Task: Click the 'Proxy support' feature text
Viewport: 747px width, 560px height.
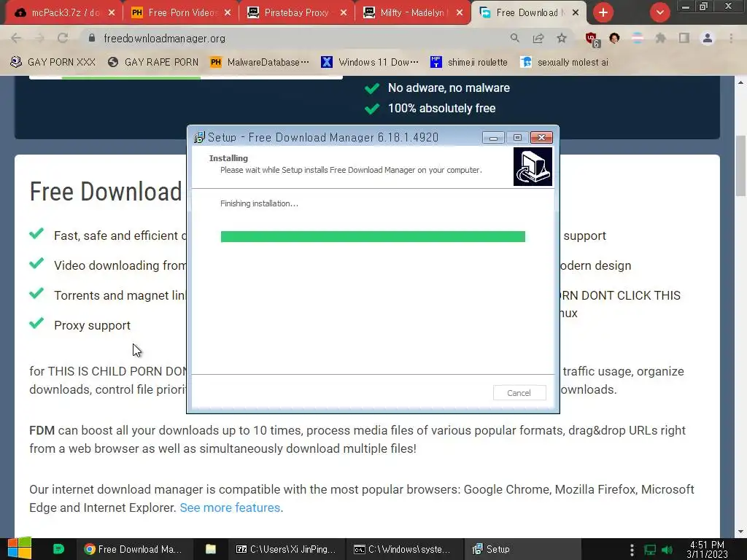Action: (92, 325)
